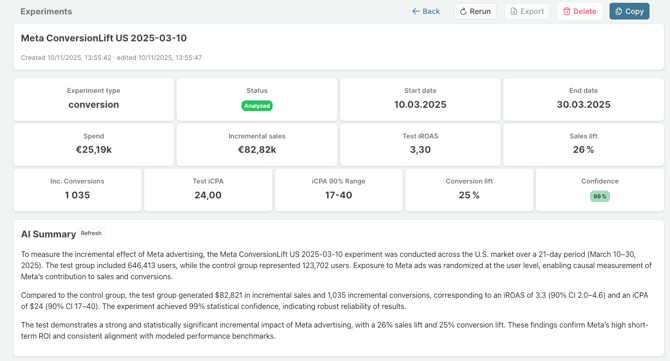
Task: Go back using the Back link
Action: (426, 12)
